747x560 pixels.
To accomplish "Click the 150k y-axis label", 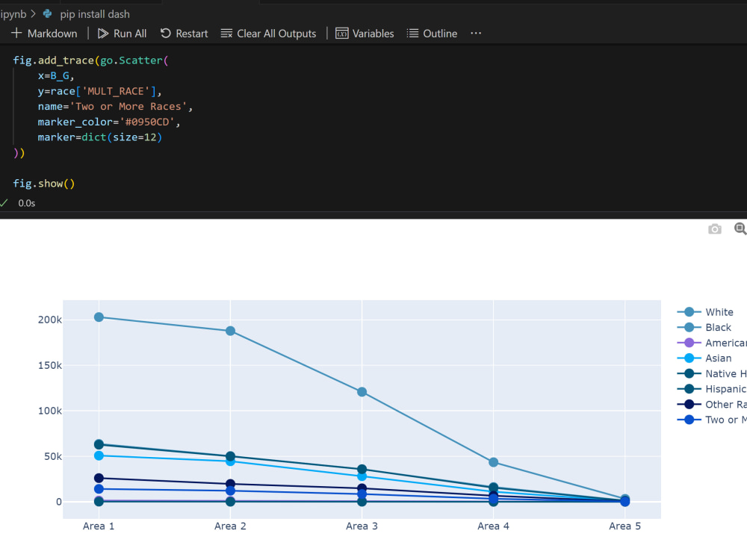I will (50, 365).
